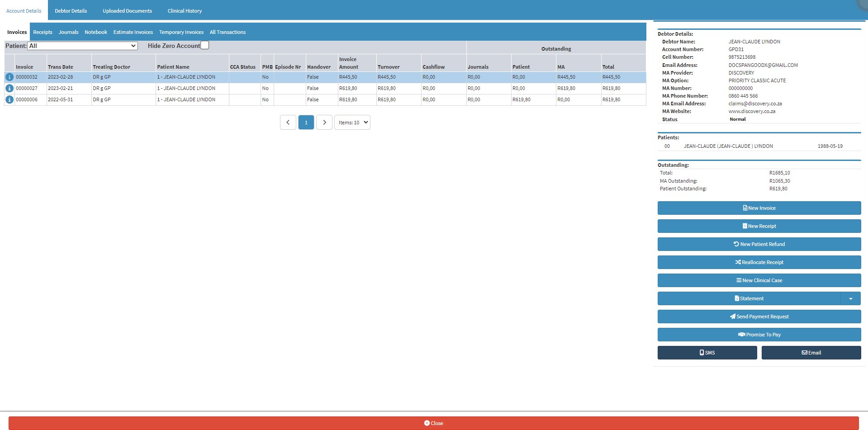Open info icon for invoice 00000006
Viewport: 868px width, 430px height.
(9, 100)
